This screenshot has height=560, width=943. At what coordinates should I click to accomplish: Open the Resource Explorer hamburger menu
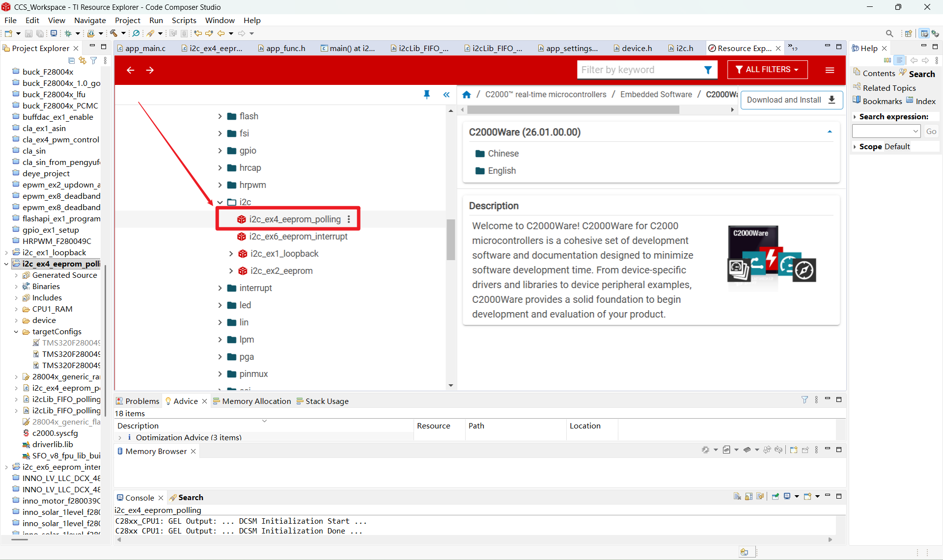click(830, 70)
